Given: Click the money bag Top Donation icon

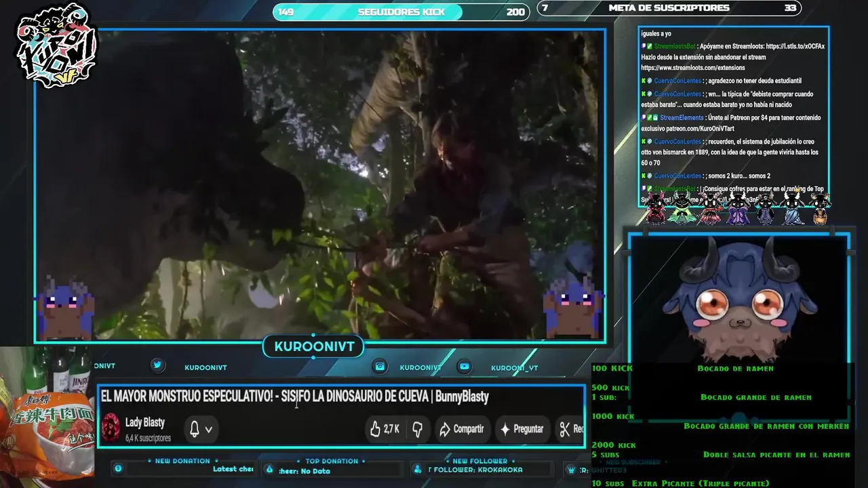Looking at the screenshot, I should (x=269, y=469).
